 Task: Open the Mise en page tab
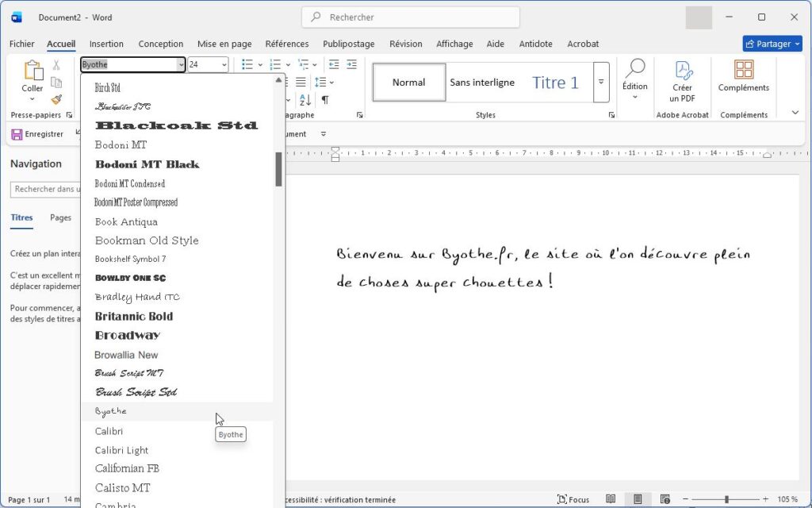click(x=224, y=44)
